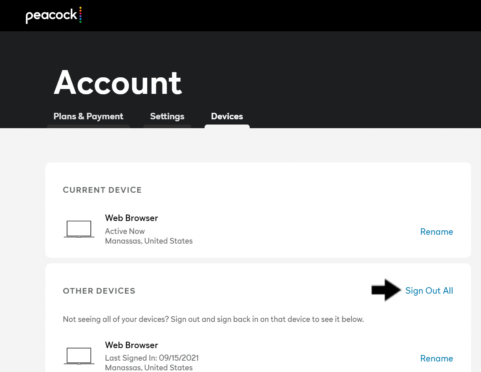
Task: Click the other device's Web Browser name
Action: (x=131, y=345)
